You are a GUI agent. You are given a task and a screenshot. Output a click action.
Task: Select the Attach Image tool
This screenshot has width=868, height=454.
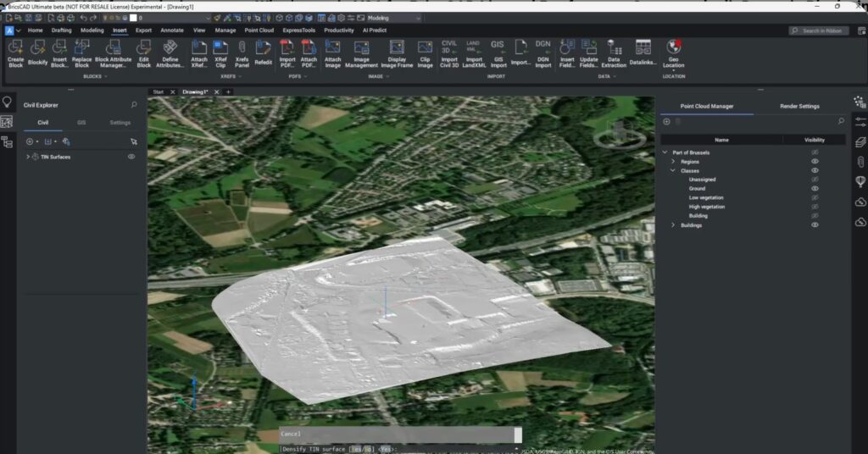coord(332,53)
